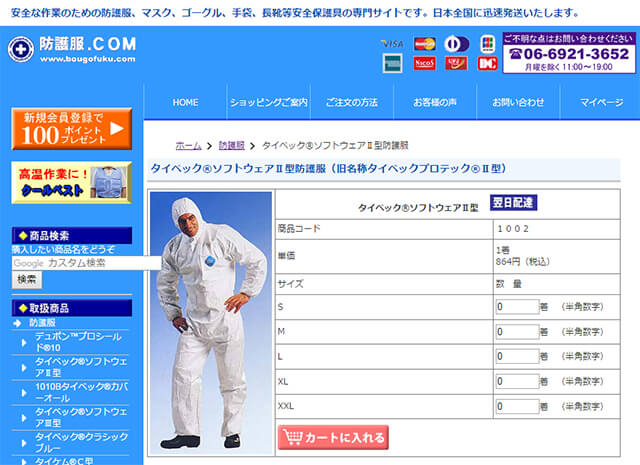Click the arrow icon beside 防護服 category
640x465 pixels.
[17, 323]
